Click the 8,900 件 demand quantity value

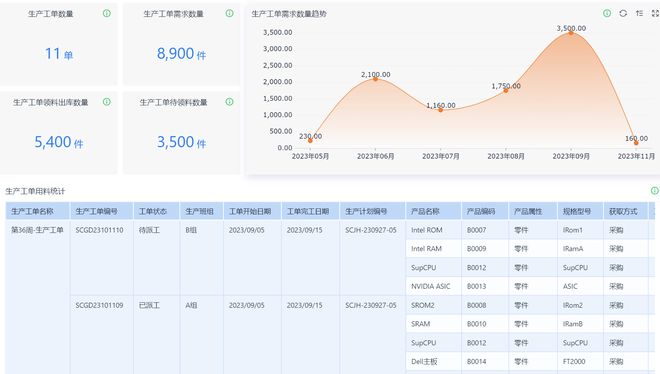[181, 54]
